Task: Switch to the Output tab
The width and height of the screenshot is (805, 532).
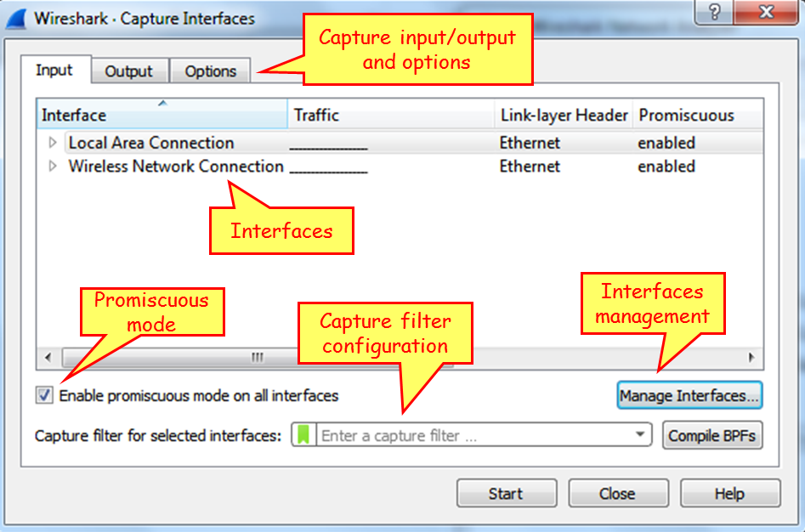Action: coord(129,71)
